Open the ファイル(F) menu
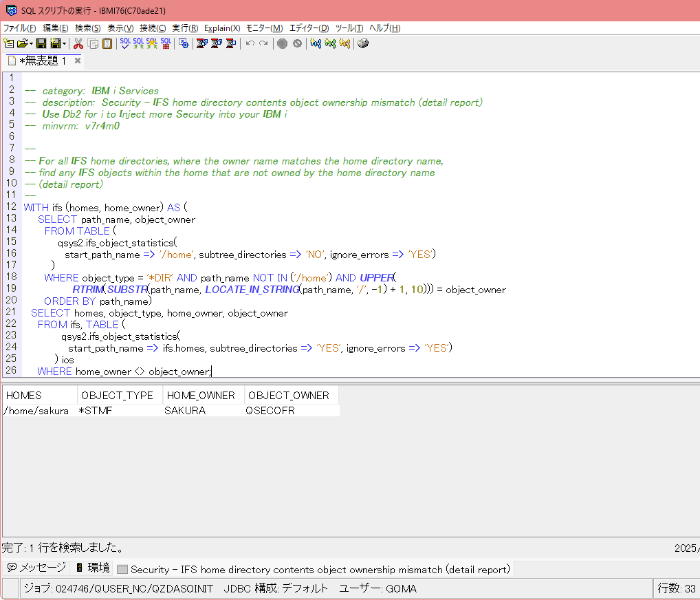 click(19, 28)
